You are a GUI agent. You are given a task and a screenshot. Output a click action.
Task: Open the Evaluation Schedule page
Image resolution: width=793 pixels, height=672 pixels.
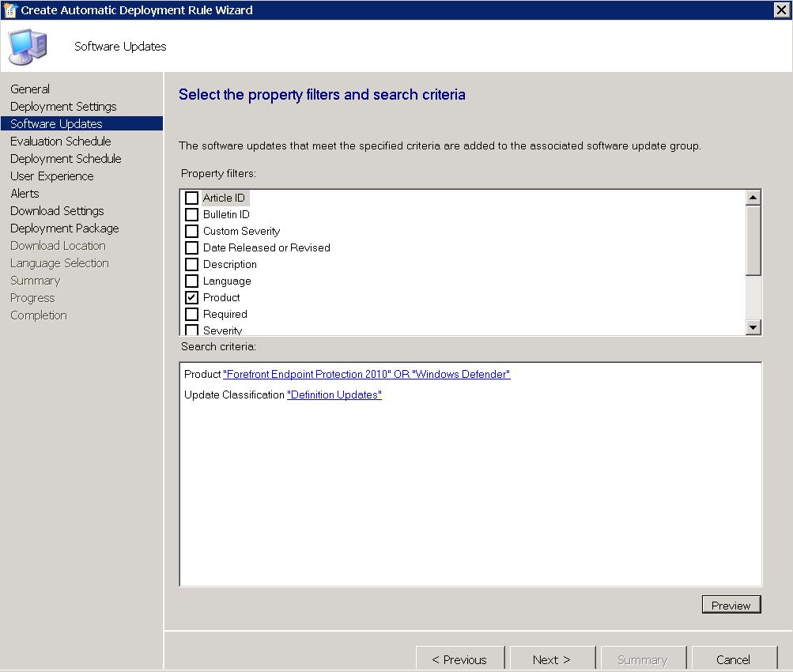coord(61,141)
